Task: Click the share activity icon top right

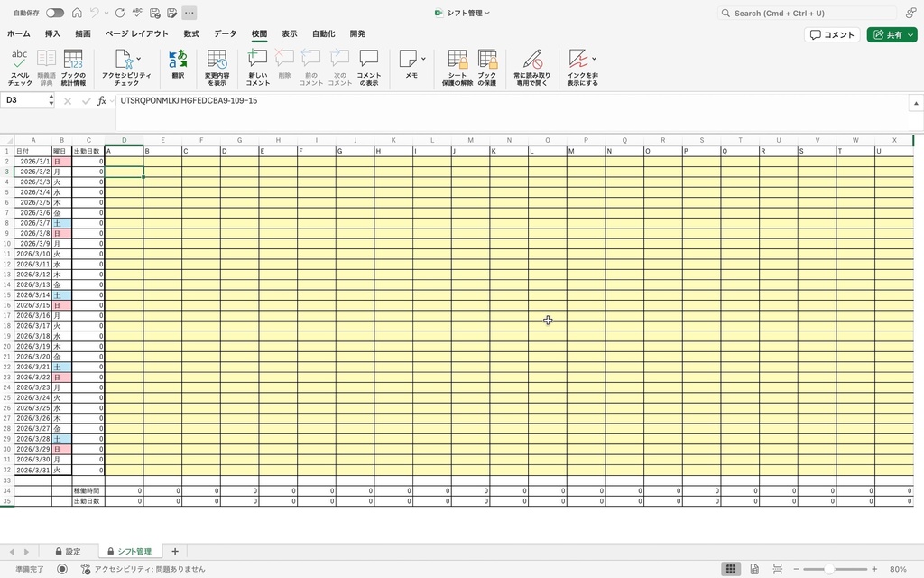Action: (x=911, y=13)
